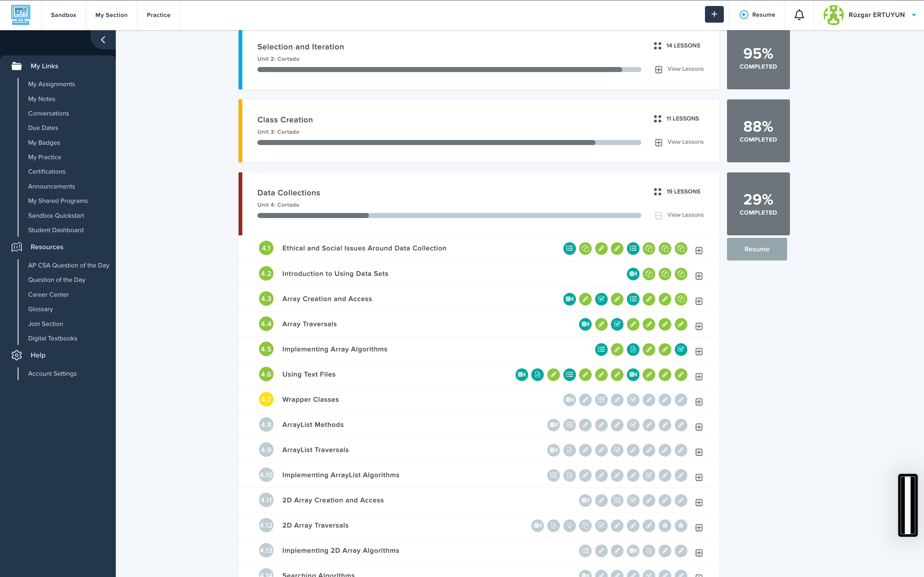Expand Wrapper Classes lesson details
This screenshot has height=577, width=924.
(x=699, y=402)
